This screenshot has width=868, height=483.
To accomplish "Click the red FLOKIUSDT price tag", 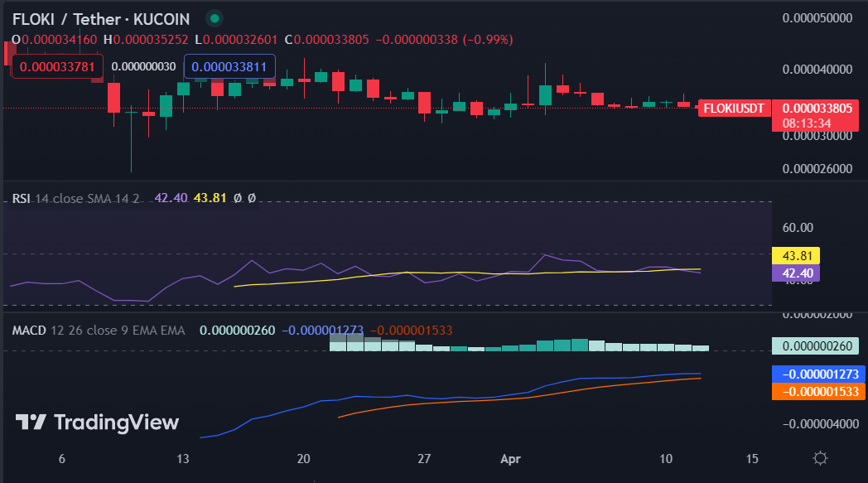I will [734, 108].
